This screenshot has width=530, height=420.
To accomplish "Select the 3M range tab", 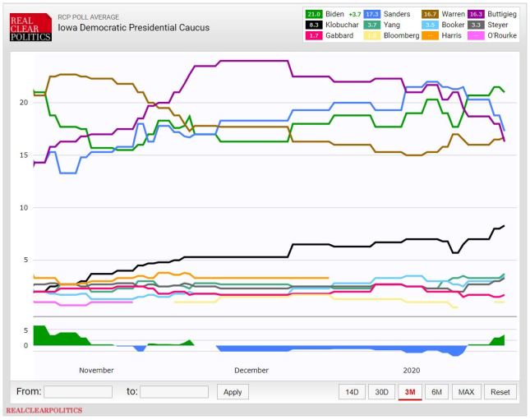I will [408, 392].
